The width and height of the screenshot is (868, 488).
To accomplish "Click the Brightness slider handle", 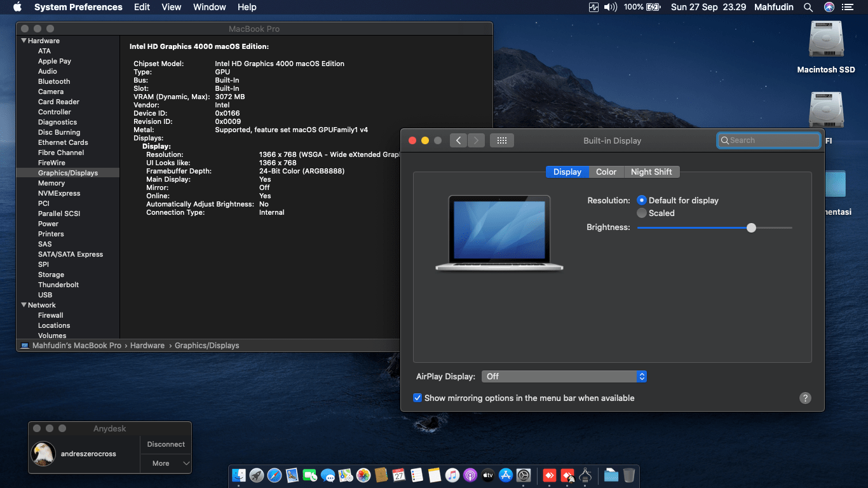I will (x=751, y=227).
